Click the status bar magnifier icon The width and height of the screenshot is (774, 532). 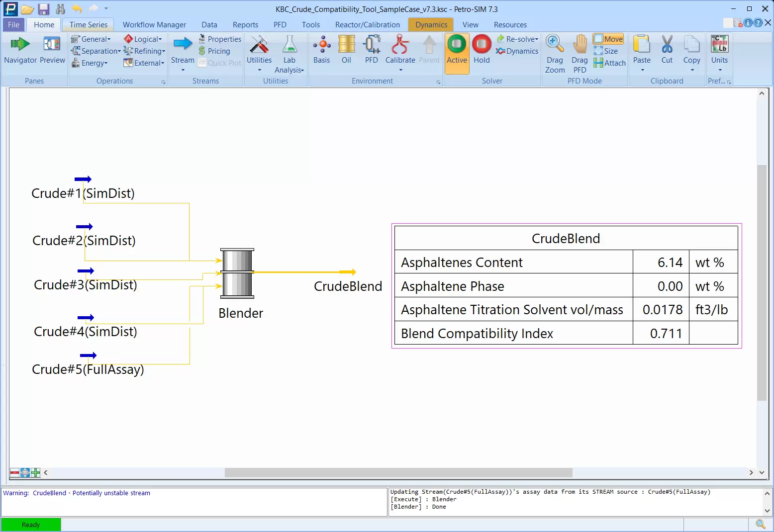click(761, 524)
